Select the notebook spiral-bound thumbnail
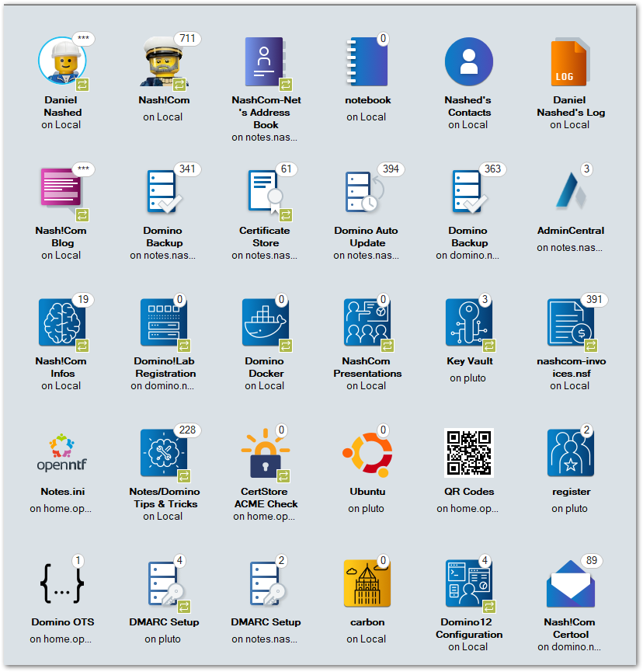The height and width of the screenshot is (672, 643). 367,61
